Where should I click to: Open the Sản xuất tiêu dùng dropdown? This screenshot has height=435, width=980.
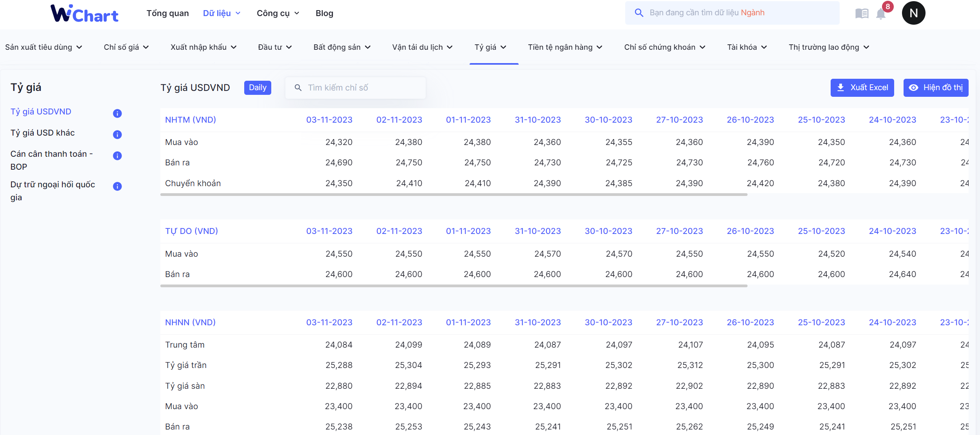44,47
